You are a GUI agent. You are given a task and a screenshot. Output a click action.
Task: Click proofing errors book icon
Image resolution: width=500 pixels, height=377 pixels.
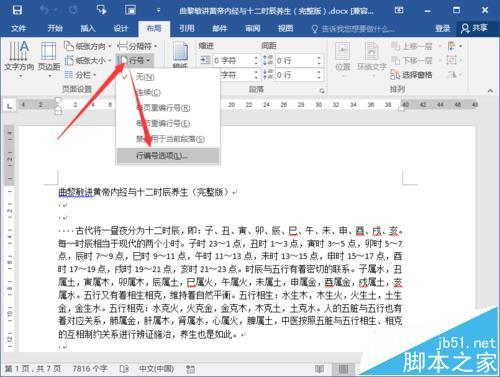pos(124,369)
